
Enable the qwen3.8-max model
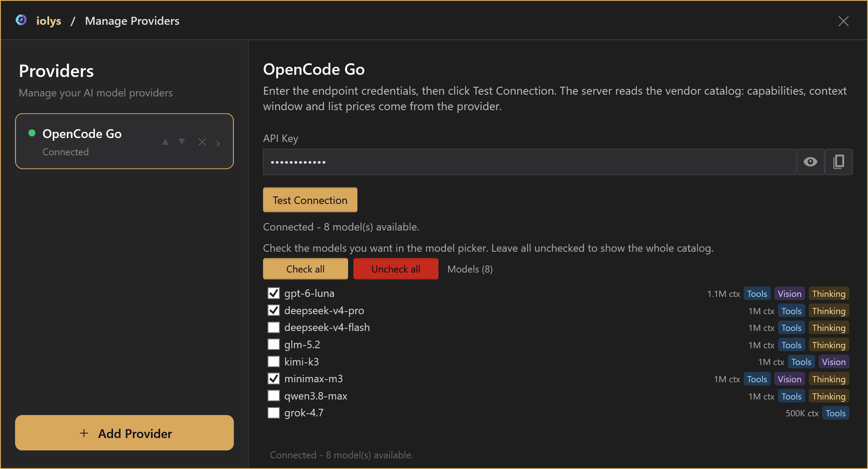[x=274, y=396]
